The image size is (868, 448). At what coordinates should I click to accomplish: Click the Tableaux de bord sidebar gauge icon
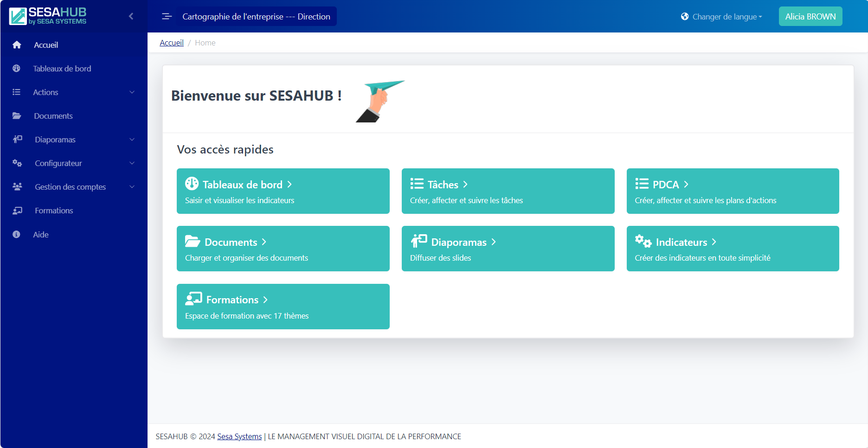(x=17, y=69)
